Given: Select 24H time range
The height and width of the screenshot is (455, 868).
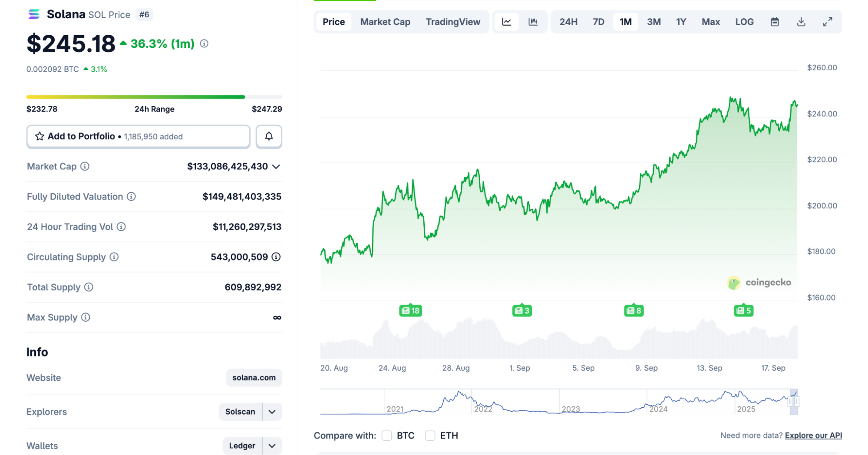Looking at the screenshot, I should coord(568,22).
